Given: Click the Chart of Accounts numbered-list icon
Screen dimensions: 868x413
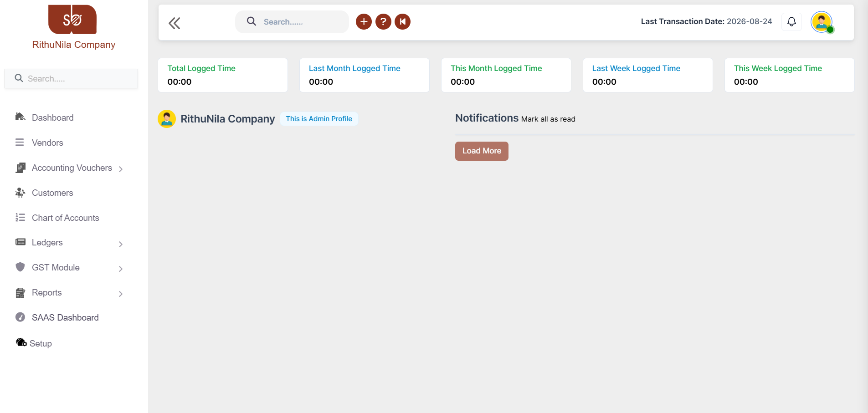Looking at the screenshot, I should (x=20, y=217).
